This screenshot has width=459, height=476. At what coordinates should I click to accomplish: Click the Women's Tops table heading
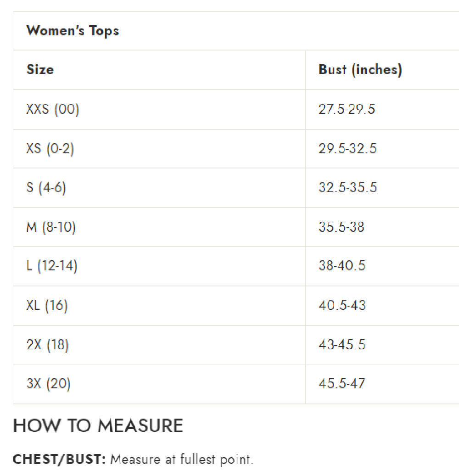click(x=73, y=31)
